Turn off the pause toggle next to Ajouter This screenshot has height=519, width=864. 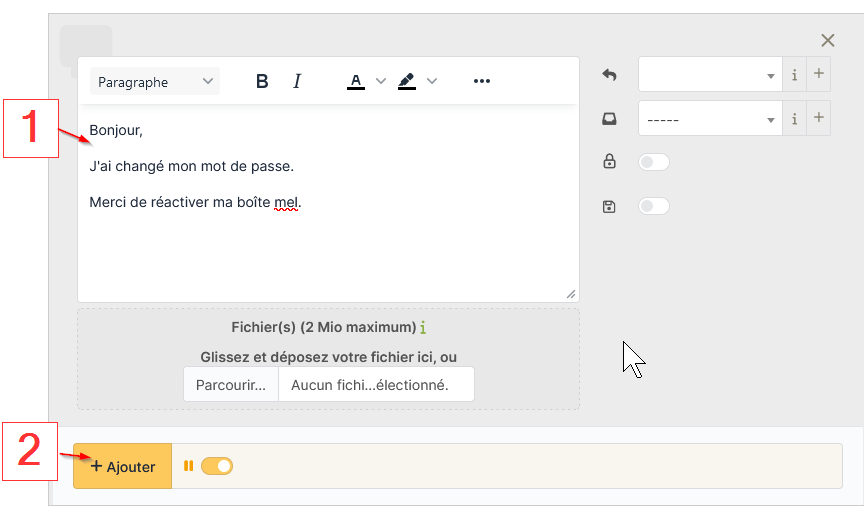click(217, 466)
